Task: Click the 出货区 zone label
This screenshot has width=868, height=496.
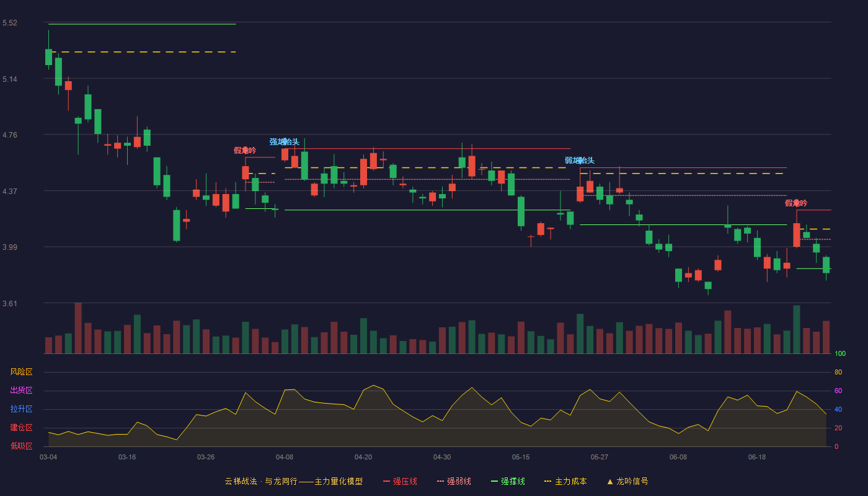Action: click(21, 391)
